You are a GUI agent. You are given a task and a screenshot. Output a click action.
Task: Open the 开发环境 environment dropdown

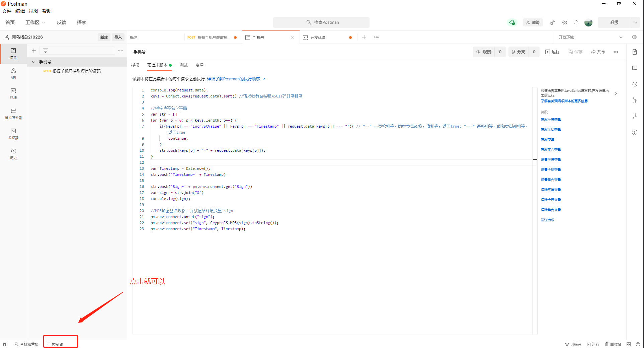[590, 37]
